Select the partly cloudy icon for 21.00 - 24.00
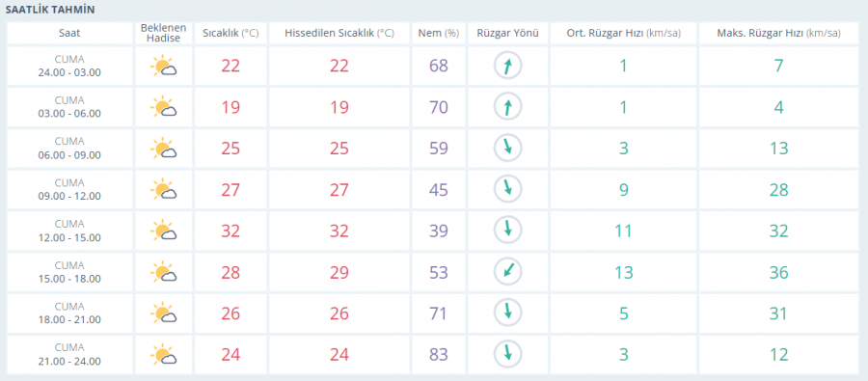The width and height of the screenshot is (868, 381). 163,355
